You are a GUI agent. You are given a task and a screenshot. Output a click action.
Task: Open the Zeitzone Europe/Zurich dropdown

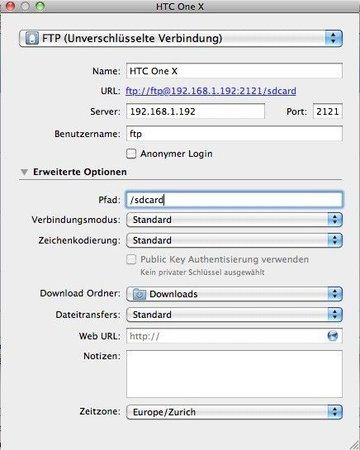(234, 412)
